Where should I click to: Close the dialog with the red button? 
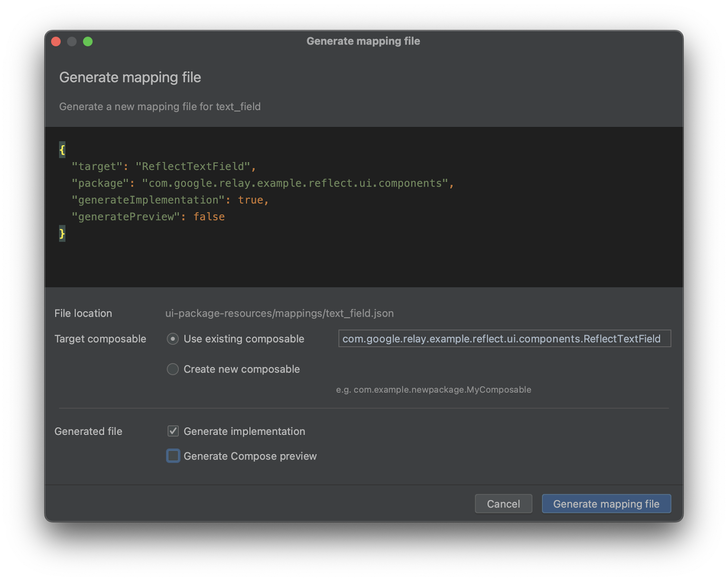click(56, 41)
